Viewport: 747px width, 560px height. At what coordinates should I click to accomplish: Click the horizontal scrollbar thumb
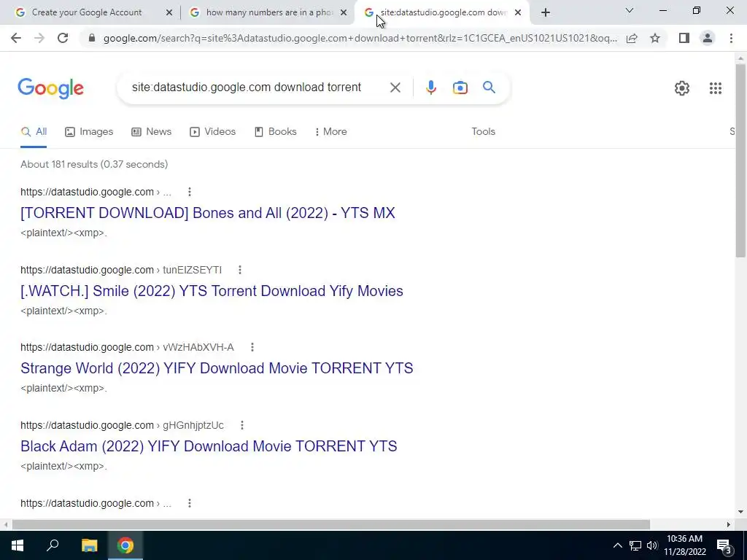330,524
